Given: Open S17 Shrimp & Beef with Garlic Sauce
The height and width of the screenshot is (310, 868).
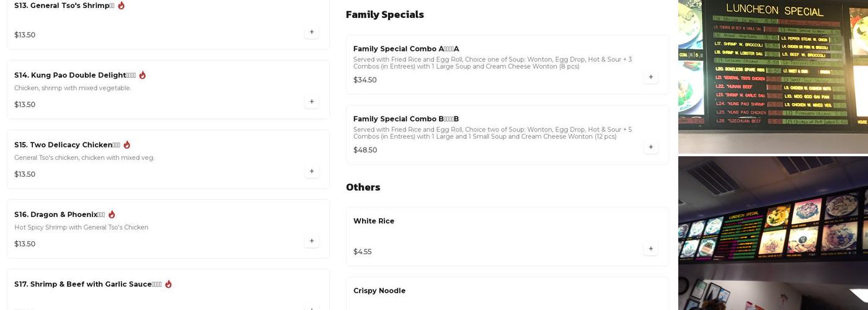Looking at the screenshot, I should [x=87, y=285].
